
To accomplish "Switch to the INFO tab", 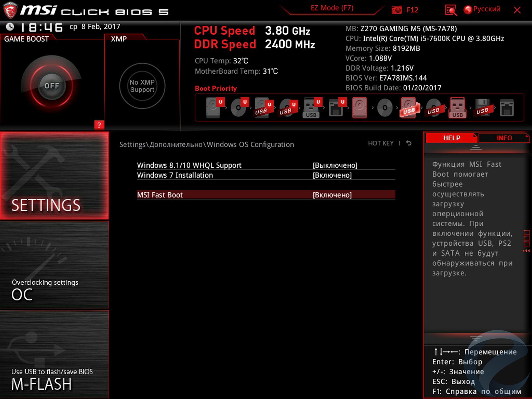I will [x=504, y=138].
